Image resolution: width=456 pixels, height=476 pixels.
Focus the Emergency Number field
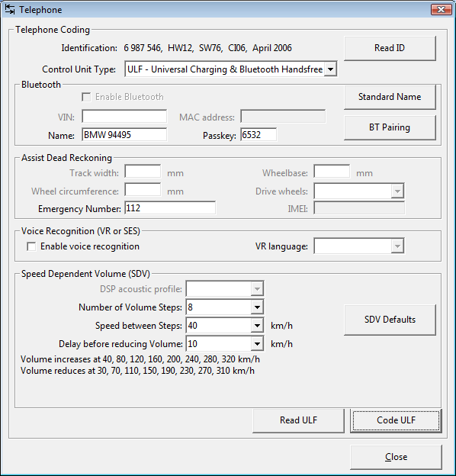click(170, 208)
